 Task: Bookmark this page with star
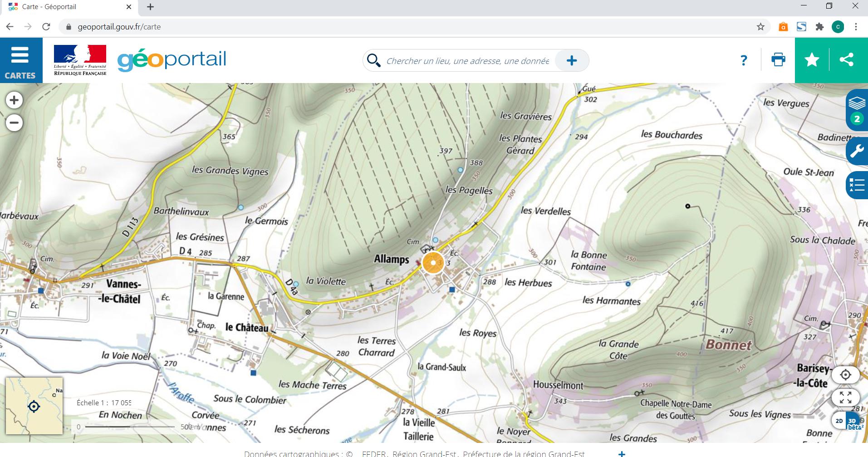pyautogui.click(x=760, y=27)
